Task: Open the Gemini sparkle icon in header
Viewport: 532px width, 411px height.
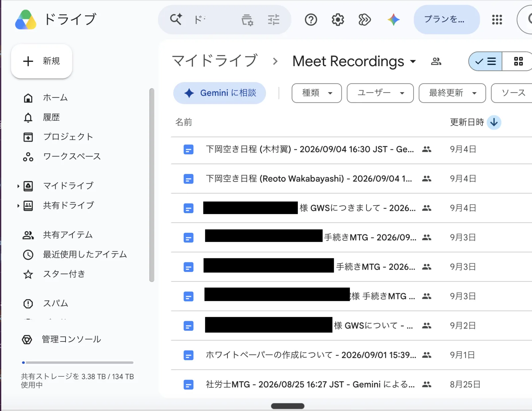Action: [x=393, y=20]
